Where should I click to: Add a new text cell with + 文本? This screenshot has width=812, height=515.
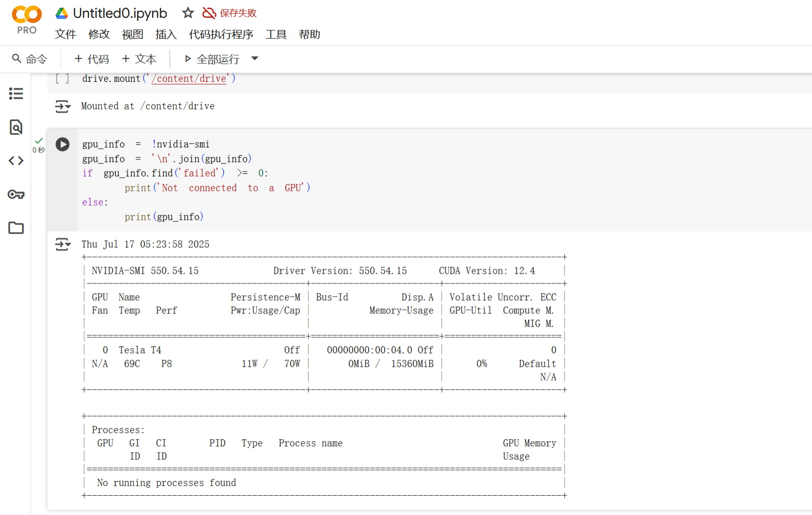139,59
